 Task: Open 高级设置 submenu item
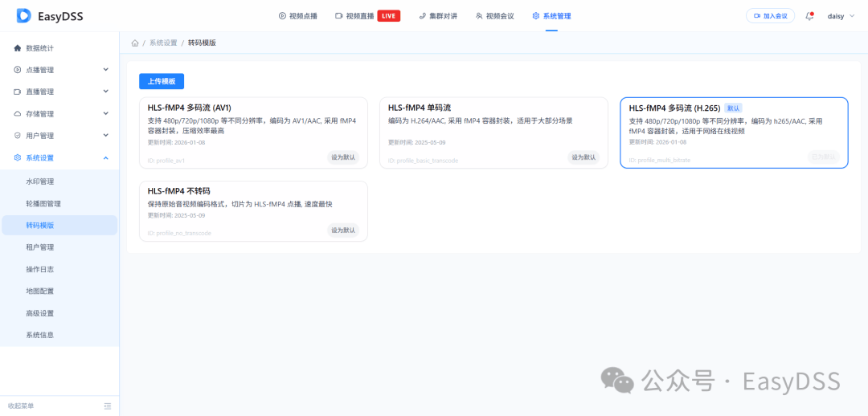(59, 313)
